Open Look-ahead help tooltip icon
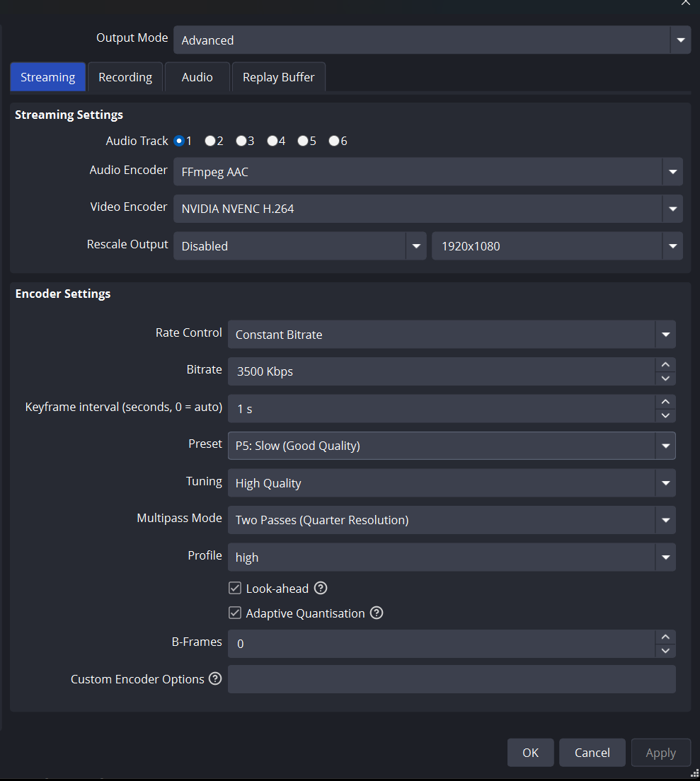The image size is (700, 781). pyautogui.click(x=321, y=589)
